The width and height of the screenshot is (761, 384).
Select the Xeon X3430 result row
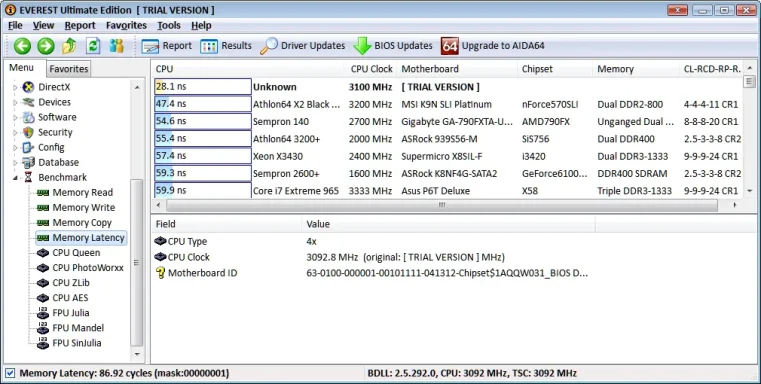coord(448,156)
